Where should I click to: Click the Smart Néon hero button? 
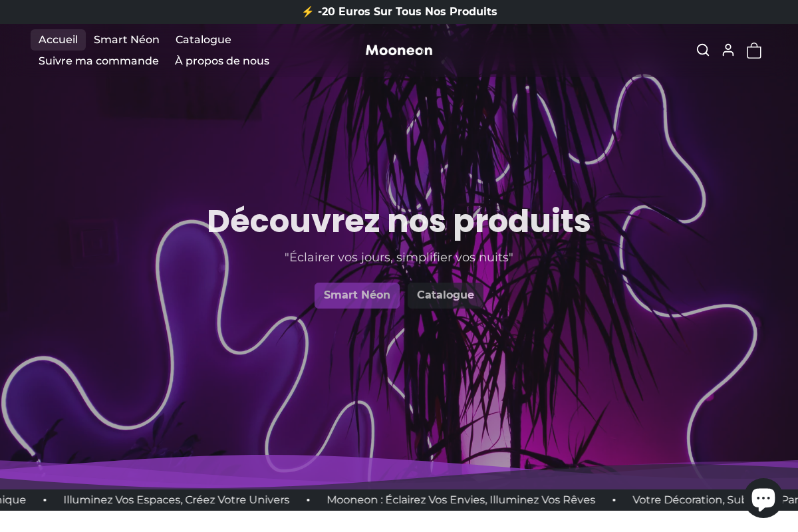click(357, 295)
